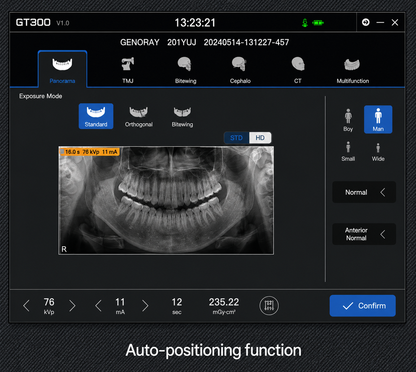The height and width of the screenshot is (372, 416).
Task: Click the panoramic X-ray preview image
Action: point(166,200)
